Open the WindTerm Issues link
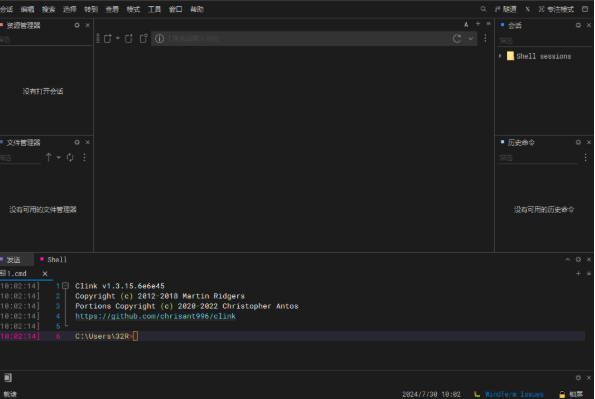Image resolution: width=595 pixels, height=399 pixels. (x=514, y=394)
